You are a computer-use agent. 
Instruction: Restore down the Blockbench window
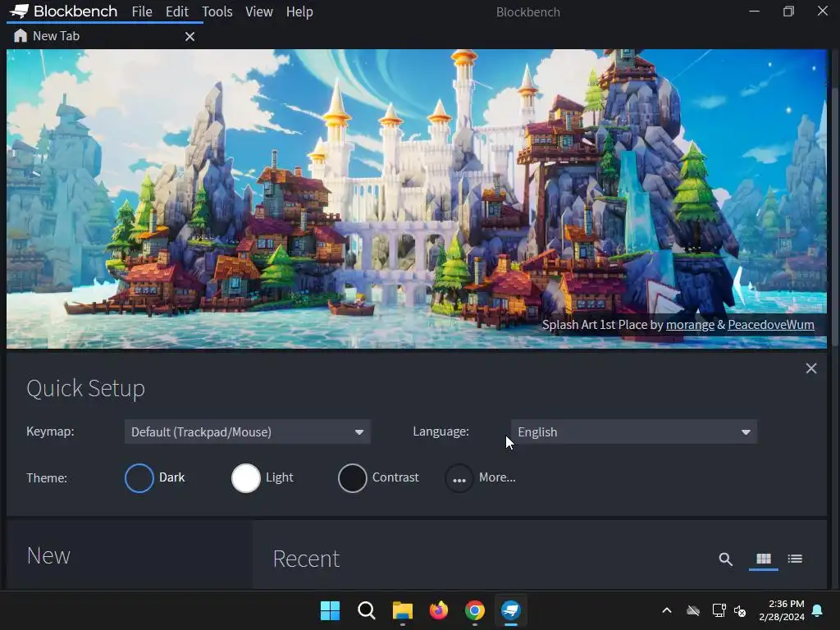[788, 11]
